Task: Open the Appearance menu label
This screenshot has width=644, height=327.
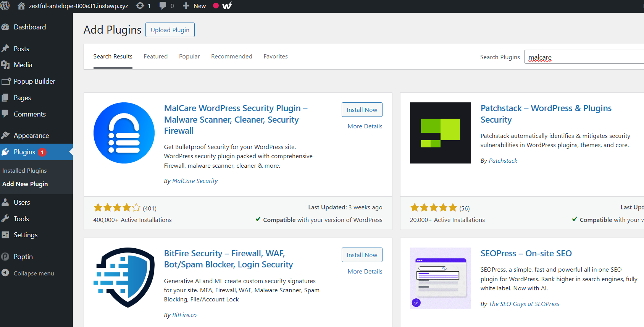Action: click(x=31, y=136)
